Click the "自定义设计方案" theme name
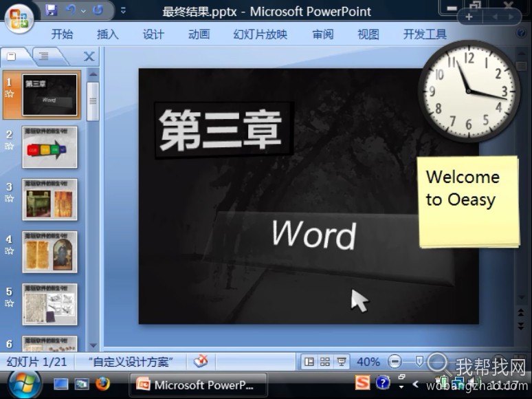 click(131, 362)
